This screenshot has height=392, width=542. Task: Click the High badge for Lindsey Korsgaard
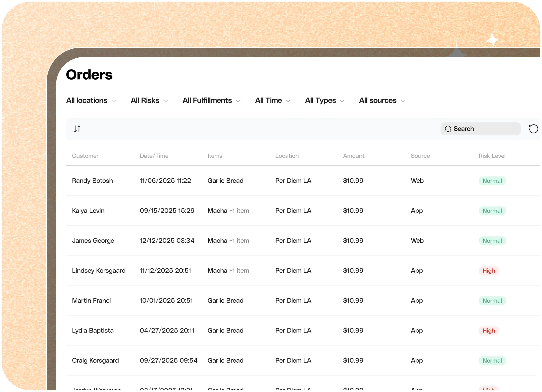pyautogui.click(x=489, y=271)
